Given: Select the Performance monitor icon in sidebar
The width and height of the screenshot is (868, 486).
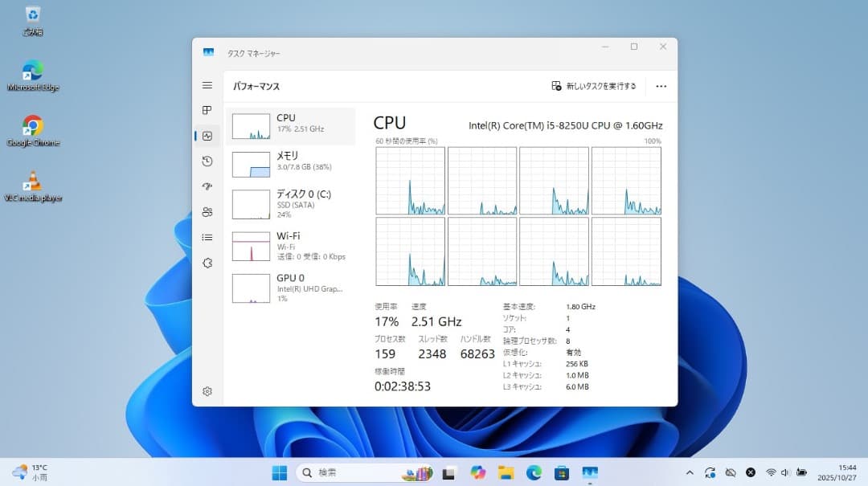Looking at the screenshot, I should pyautogui.click(x=207, y=136).
